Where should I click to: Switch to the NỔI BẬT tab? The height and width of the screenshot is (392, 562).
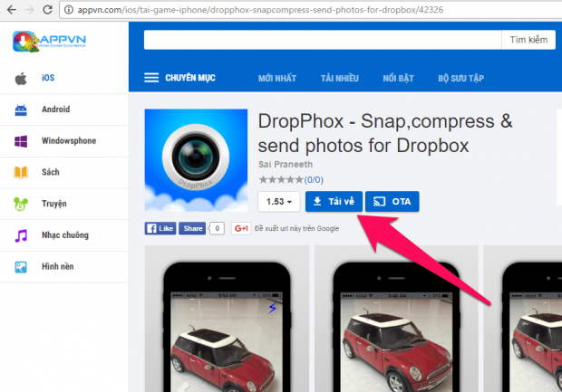(398, 78)
